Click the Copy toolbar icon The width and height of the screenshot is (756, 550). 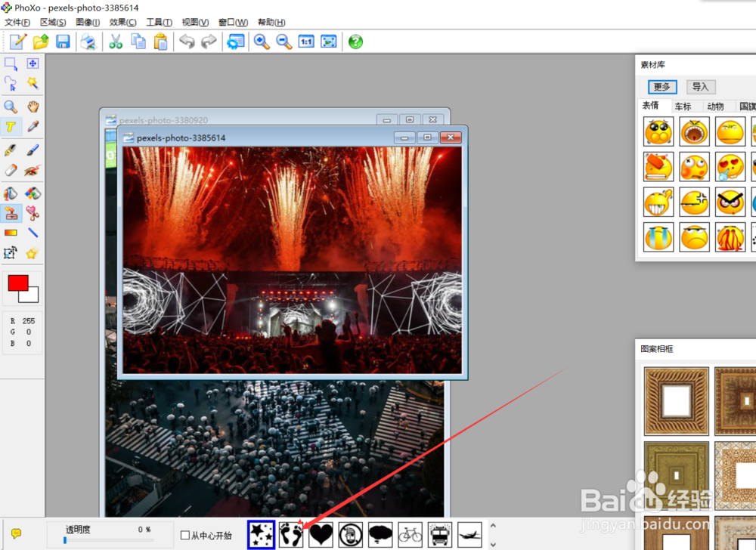[x=138, y=42]
